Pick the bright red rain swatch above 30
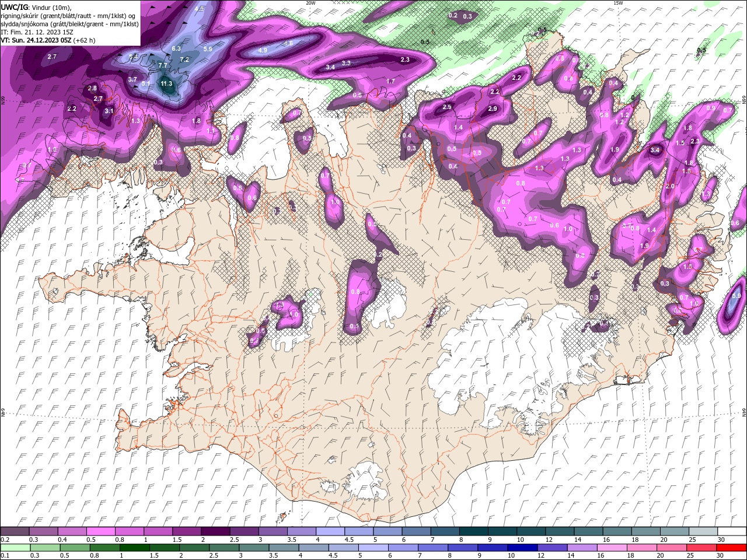This screenshot has width=747, height=560. [x=730, y=547]
